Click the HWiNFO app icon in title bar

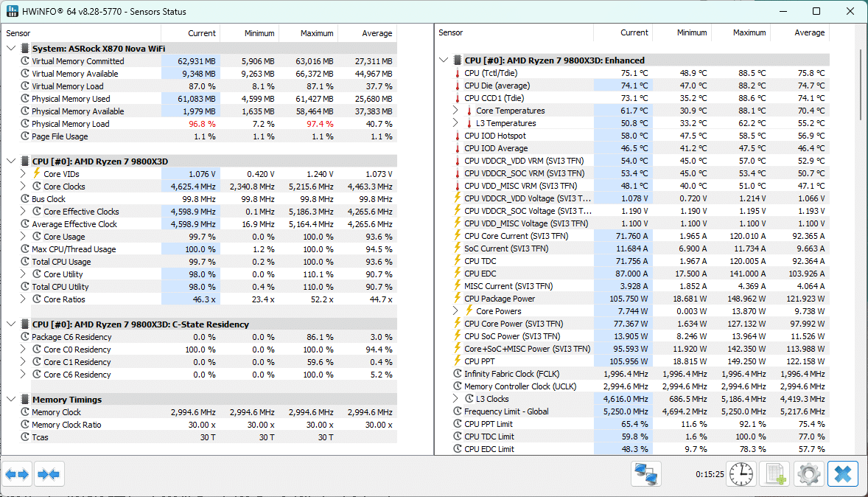pyautogui.click(x=13, y=11)
